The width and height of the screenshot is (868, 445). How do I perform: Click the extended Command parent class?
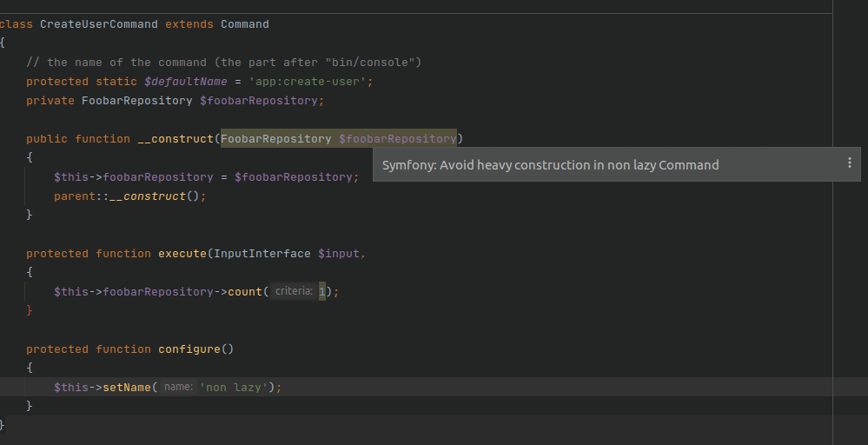click(x=244, y=24)
